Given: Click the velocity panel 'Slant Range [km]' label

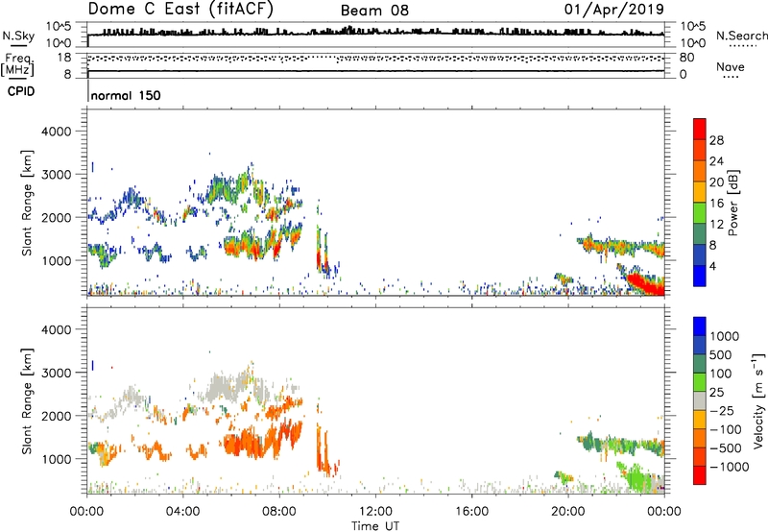Looking at the screenshot, I should click(x=27, y=401).
